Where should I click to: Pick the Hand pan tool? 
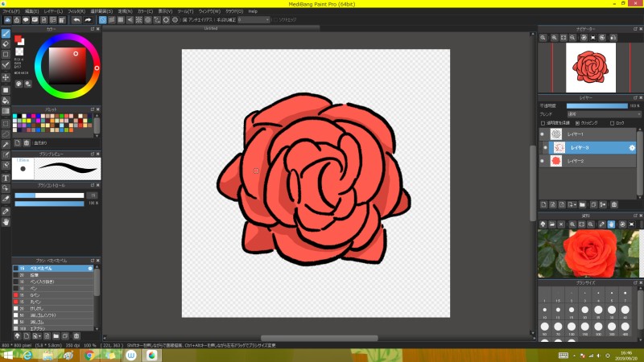pyautogui.click(x=6, y=222)
